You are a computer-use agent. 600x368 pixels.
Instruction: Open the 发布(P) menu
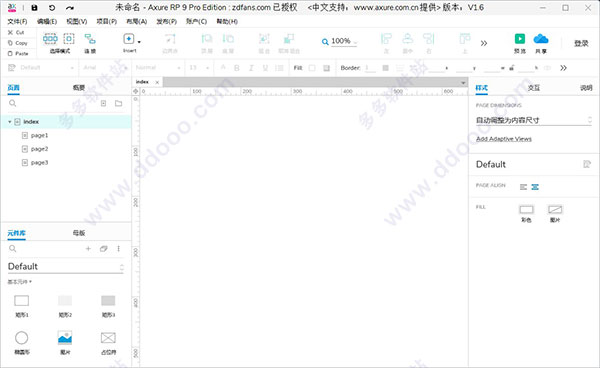166,21
